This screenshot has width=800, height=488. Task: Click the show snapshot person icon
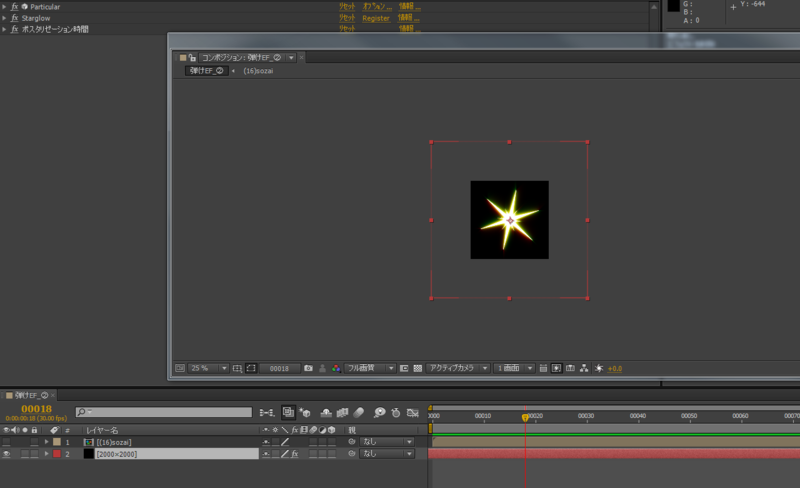pyautogui.click(x=322, y=368)
